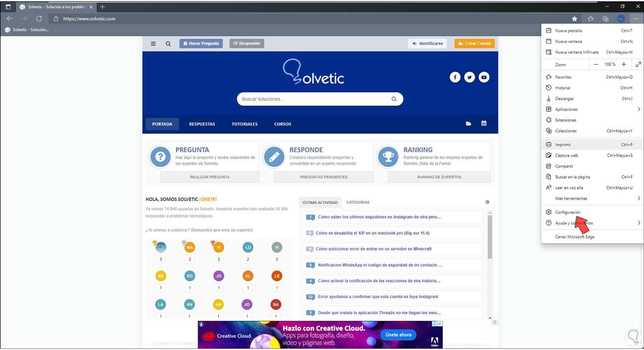Image resolution: width=644 pixels, height=350 pixels.
Task: Click Identificarse button
Action: coord(428,44)
